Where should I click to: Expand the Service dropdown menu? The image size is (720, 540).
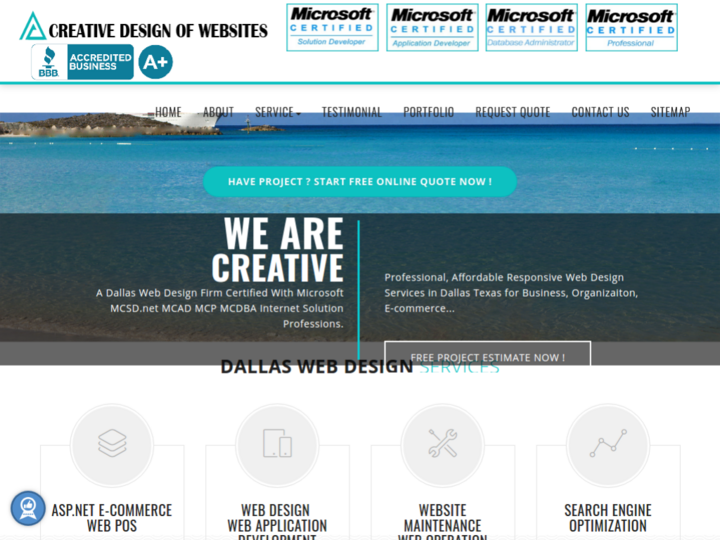click(278, 112)
